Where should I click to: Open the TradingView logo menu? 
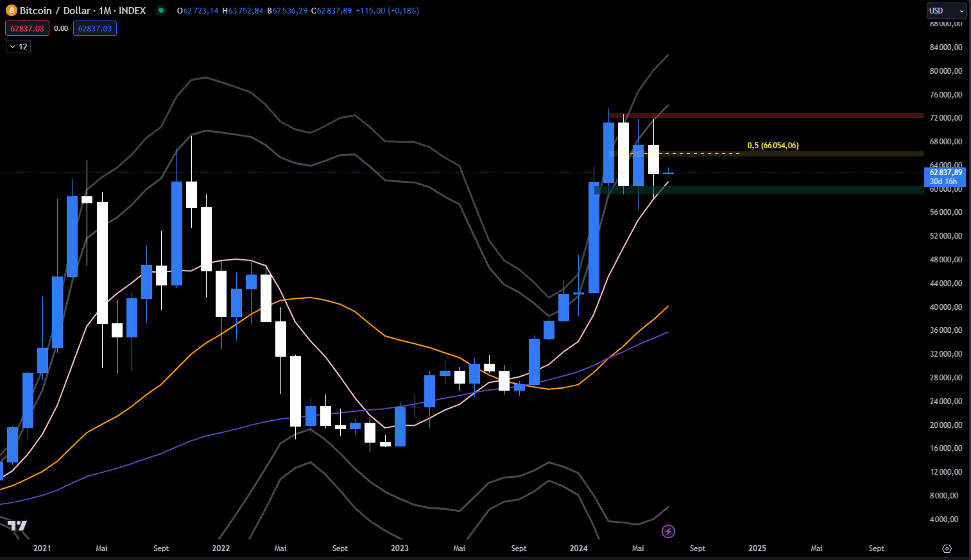click(x=18, y=527)
